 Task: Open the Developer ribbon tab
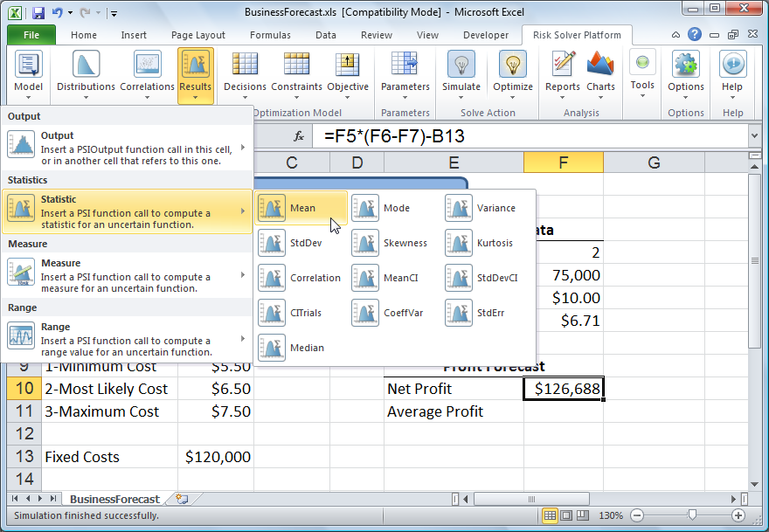tap(485, 35)
